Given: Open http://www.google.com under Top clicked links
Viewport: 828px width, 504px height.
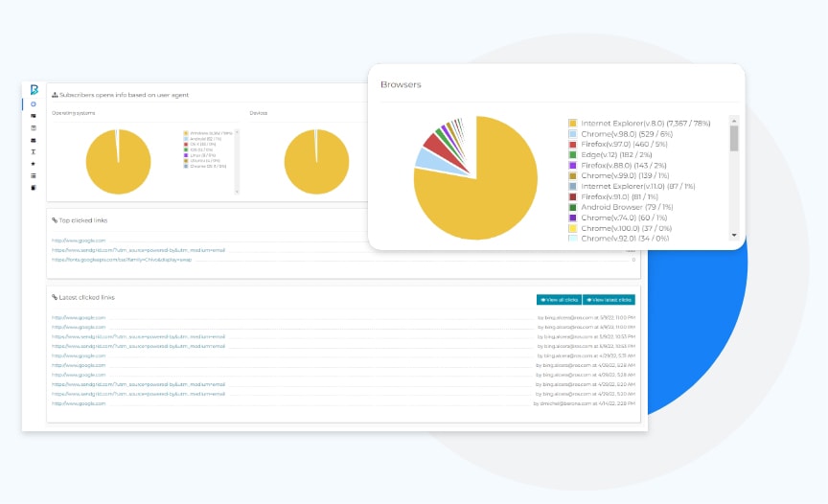Looking at the screenshot, I should [79, 241].
